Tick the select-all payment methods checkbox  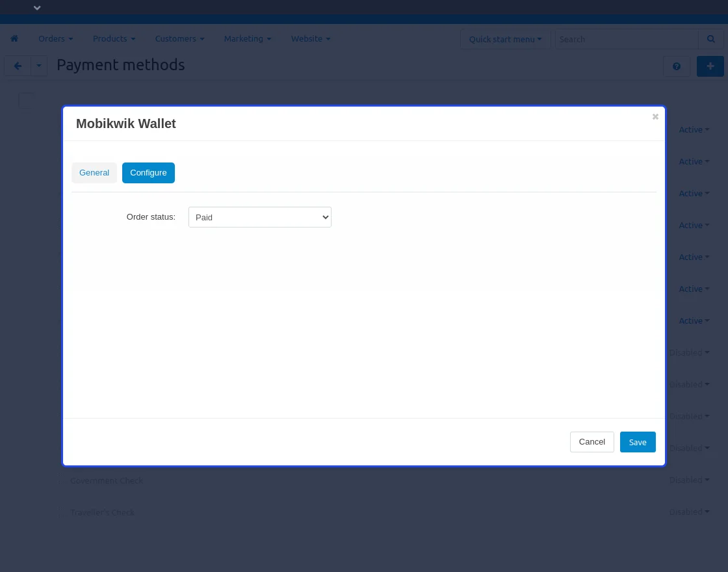[x=26, y=100]
